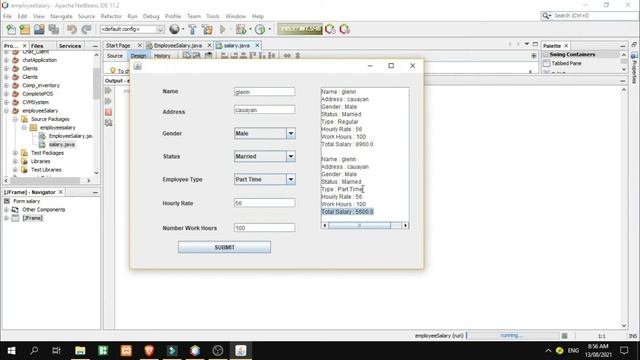Select salary.java in the Projects tree

pos(62,144)
